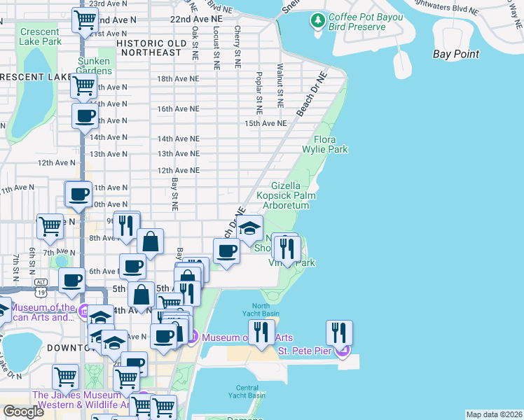Click the ALT 19 highway shield
Viewport: 524px width, 420px height.
[x=41, y=288]
